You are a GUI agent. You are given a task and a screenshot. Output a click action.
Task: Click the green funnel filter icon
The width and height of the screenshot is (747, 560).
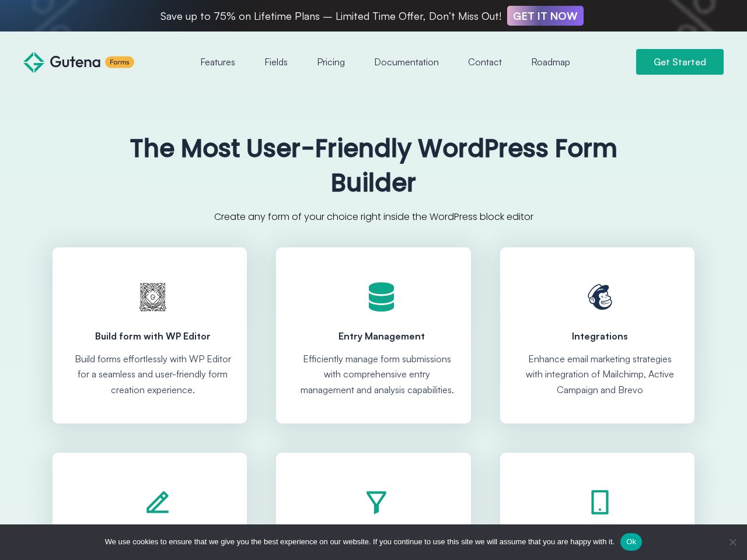[x=376, y=502]
